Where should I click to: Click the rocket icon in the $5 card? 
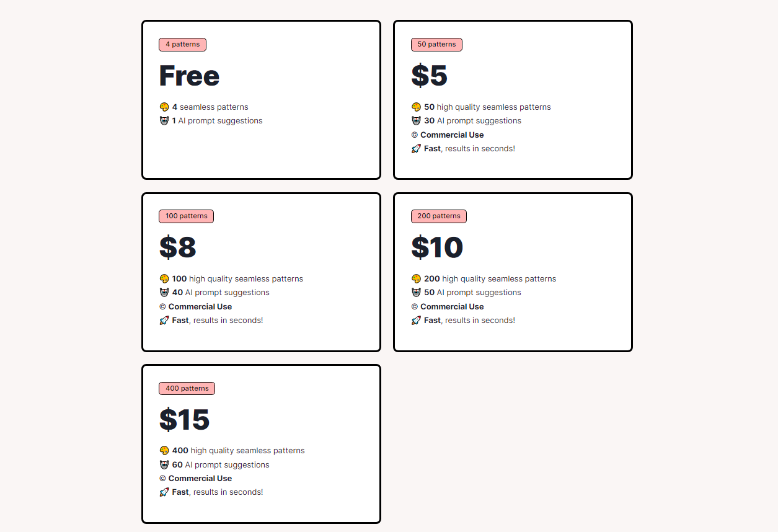[x=416, y=149]
